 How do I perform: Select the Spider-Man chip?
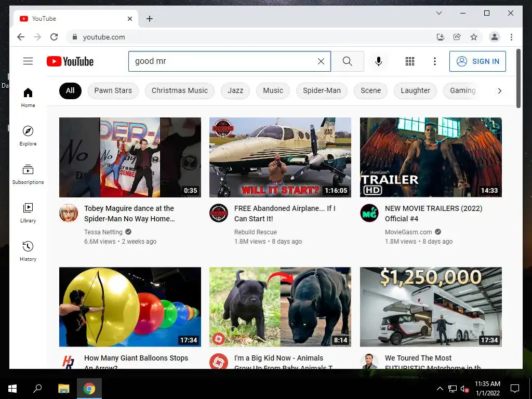coord(322,90)
